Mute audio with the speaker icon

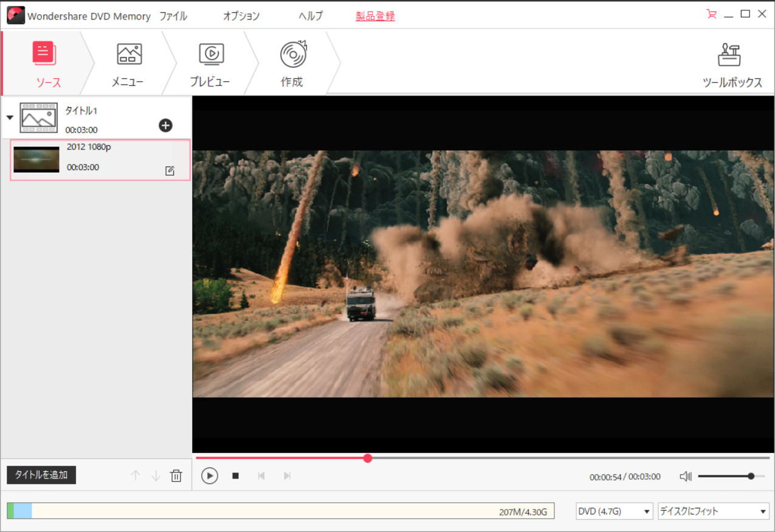click(x=686, y=476)
